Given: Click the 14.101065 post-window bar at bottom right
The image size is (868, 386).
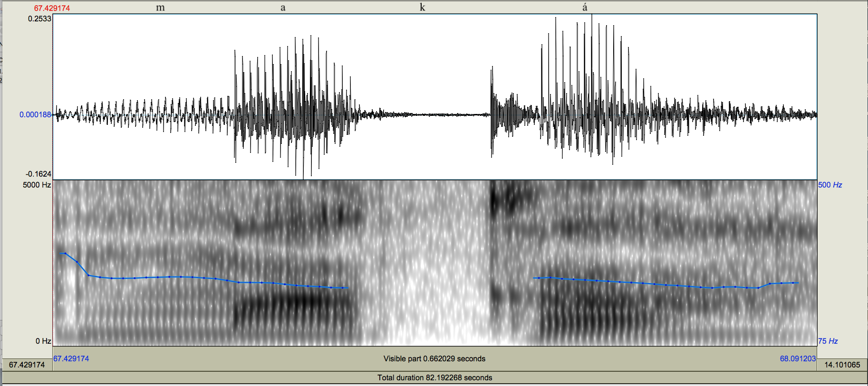Looking at the screenshot, I should (842, 365).
